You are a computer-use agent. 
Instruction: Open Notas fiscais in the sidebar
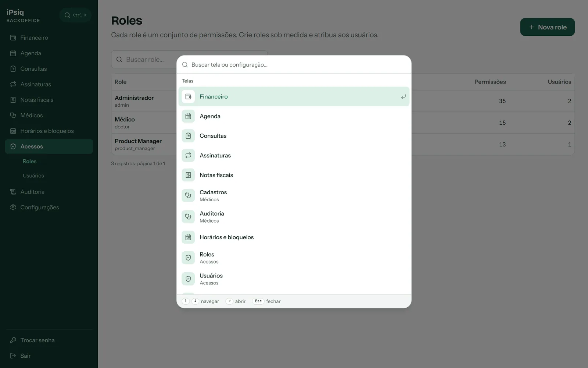(49, 100)
